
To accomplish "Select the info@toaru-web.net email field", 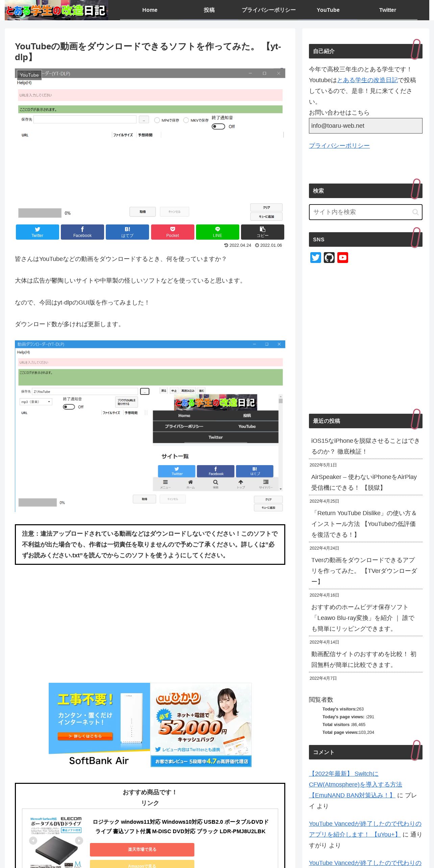I will [366, 126].
